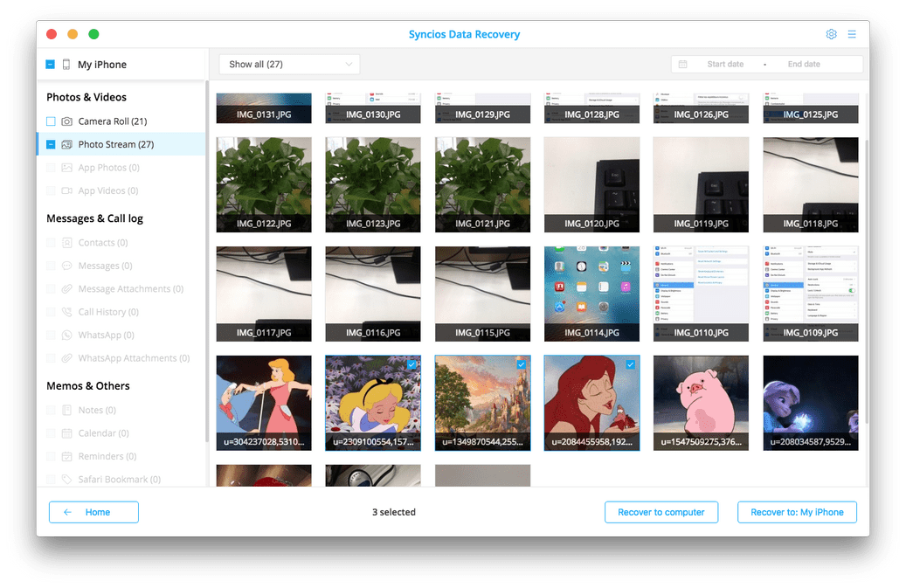Select Call History (0) category
The width and height of the screenshot is (906, 588).
(x=121, y=312)
